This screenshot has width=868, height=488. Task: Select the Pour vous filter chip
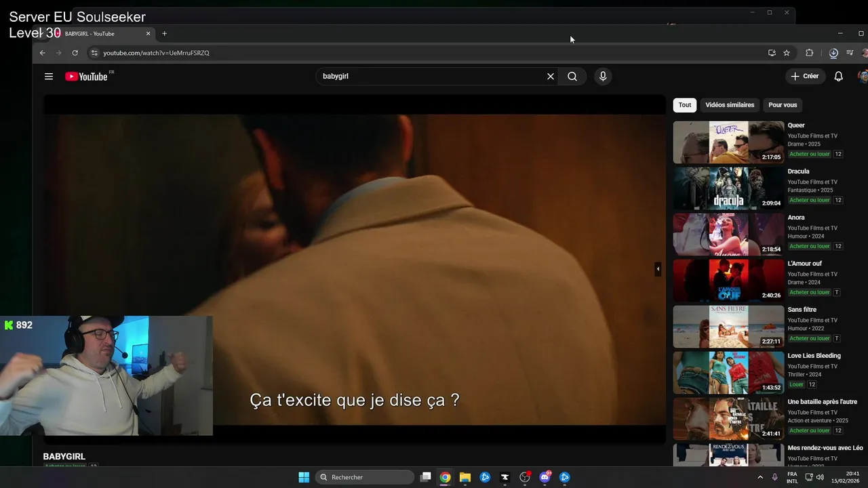(x=783, y=105)
